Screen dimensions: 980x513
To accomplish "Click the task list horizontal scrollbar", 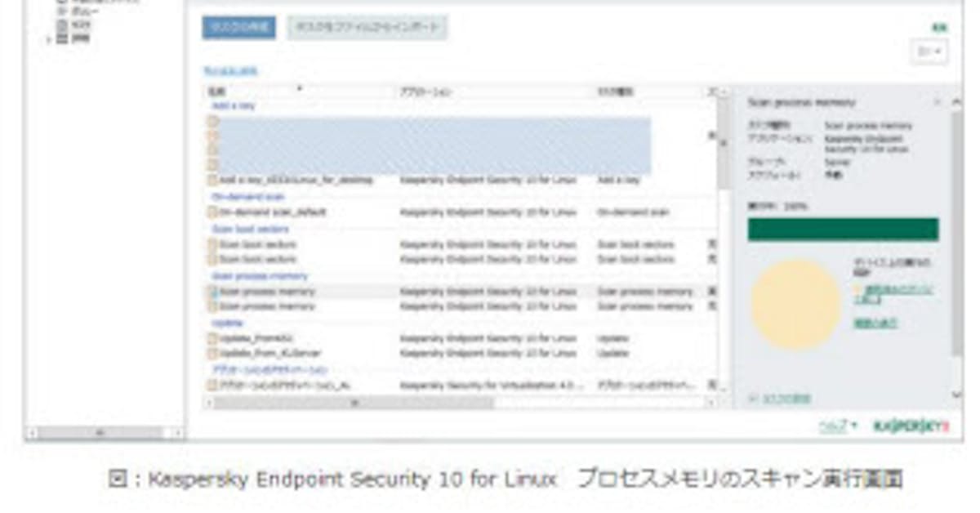I will (355, 403).
